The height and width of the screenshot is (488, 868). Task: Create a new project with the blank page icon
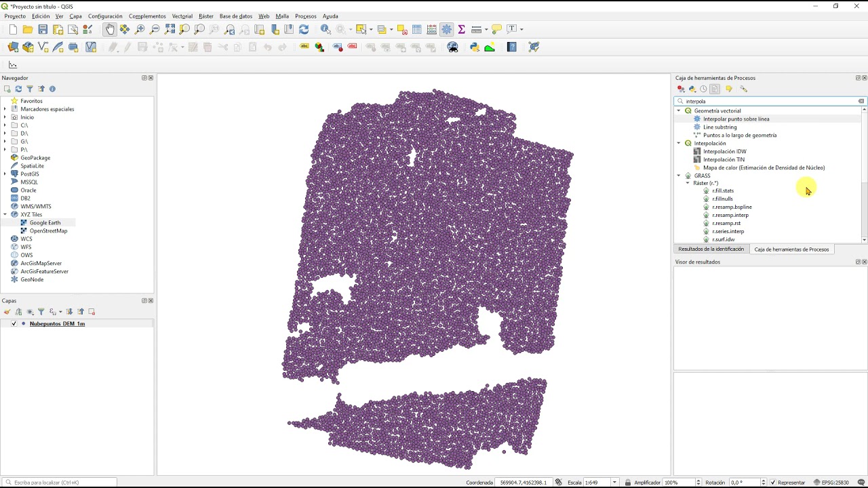pyautogui.click(x=13, y=29)
